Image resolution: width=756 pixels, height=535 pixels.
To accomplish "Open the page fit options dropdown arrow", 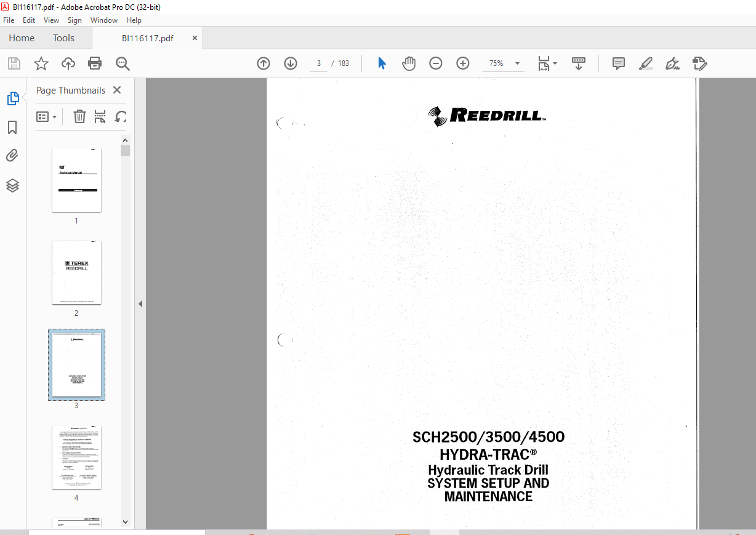I will click(555, 63).
